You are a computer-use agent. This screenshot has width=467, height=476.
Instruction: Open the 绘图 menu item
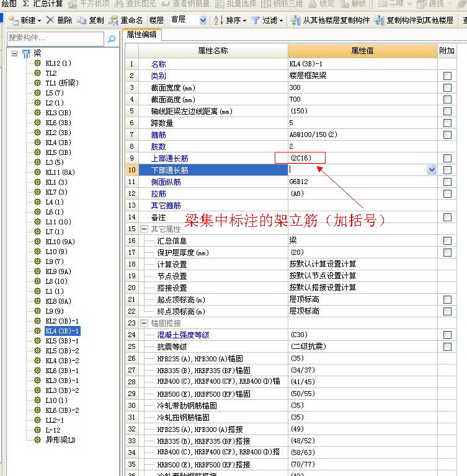(9, 4)
